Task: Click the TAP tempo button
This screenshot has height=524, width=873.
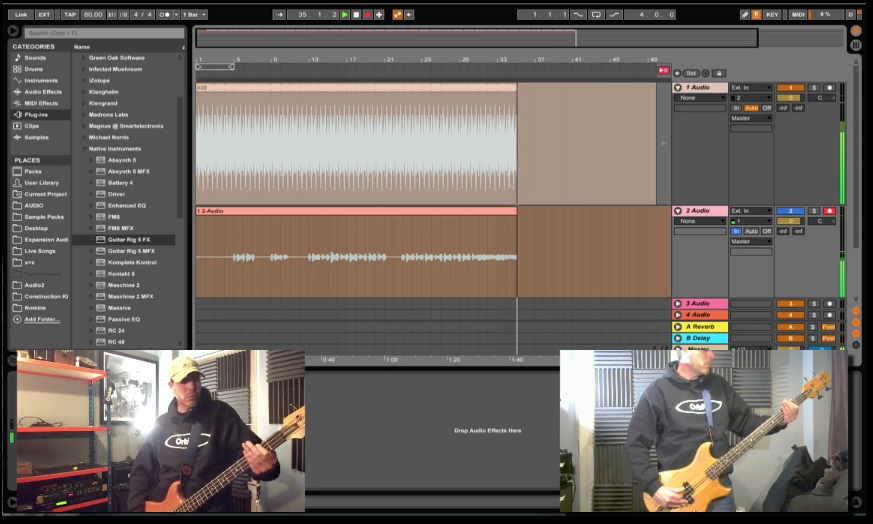Action: point(70,14)
